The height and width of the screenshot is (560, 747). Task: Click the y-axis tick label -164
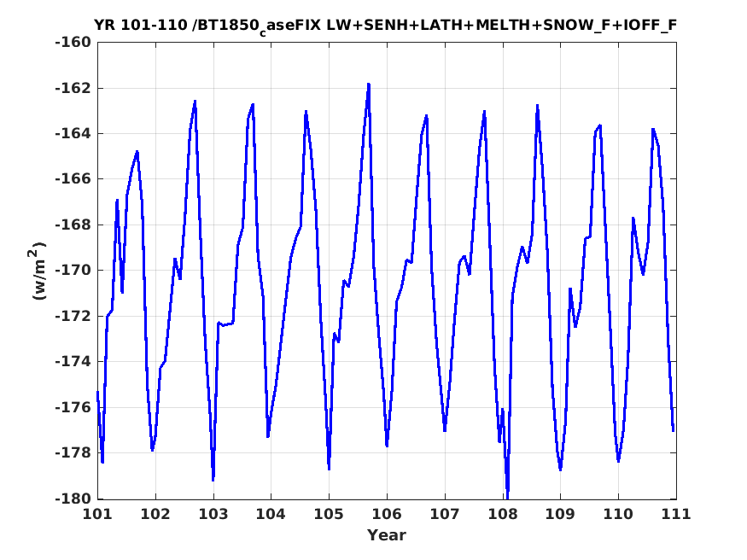click(73, 133)
